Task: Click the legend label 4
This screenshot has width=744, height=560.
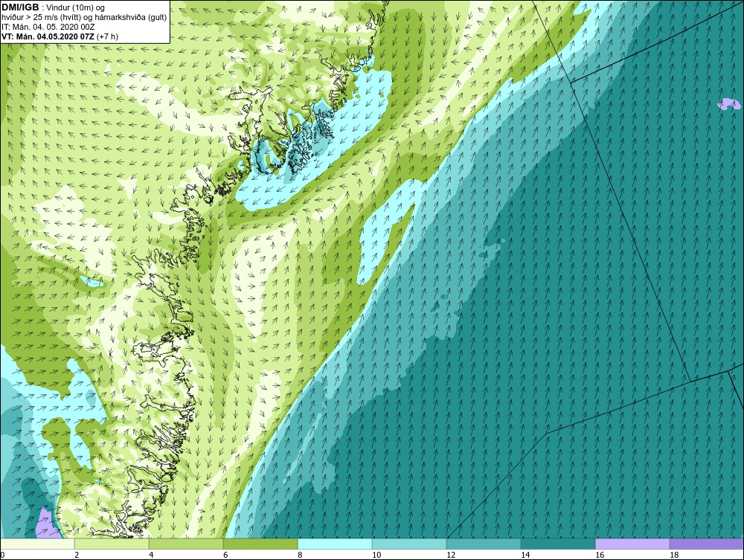Action: pos(151,555)
